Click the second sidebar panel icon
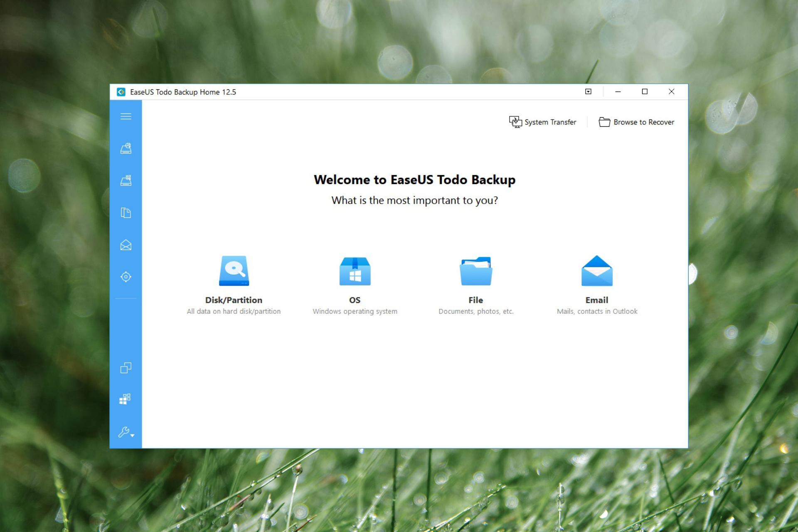The height and width of the screenshot is (532, 798). pyautogui.click(x=126, y=180)
